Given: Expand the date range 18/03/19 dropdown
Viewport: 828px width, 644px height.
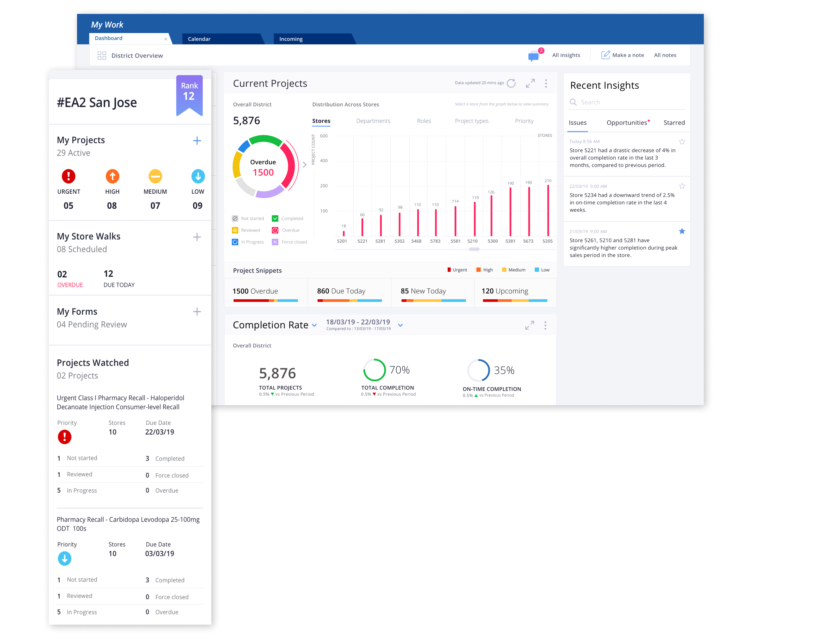Looking at the screenshot, I should point(400,325).
